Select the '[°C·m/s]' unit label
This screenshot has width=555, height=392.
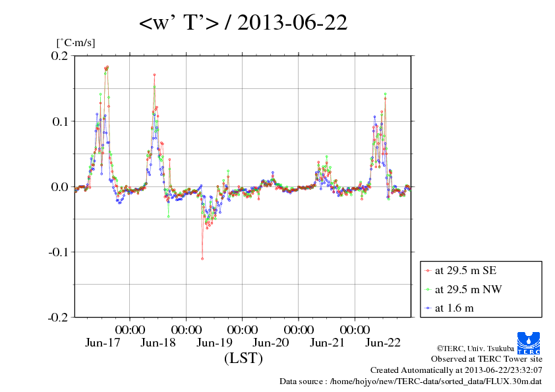[76, 43]
